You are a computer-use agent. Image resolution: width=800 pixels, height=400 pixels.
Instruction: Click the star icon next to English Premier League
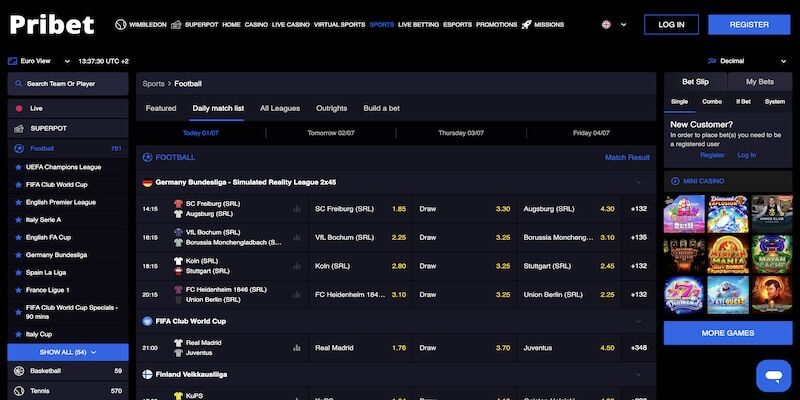pyautogui.click(x=18, y=202)
